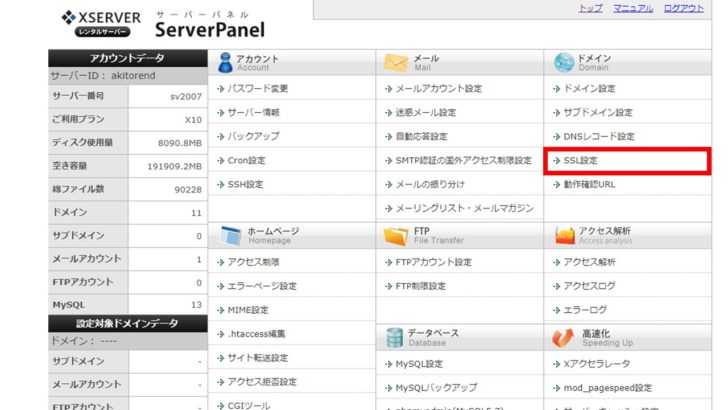
Task: Open SSL設定
Action: [580, 160]
